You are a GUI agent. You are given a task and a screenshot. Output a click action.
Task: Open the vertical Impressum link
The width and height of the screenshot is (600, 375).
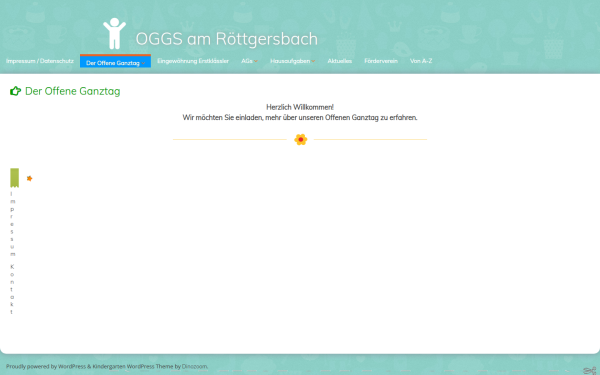[12, 224]
